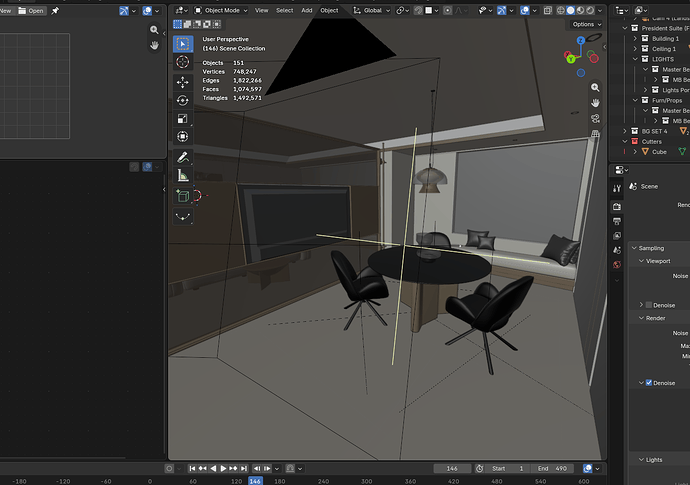Open the Tool properties tab

pos(617,189)
